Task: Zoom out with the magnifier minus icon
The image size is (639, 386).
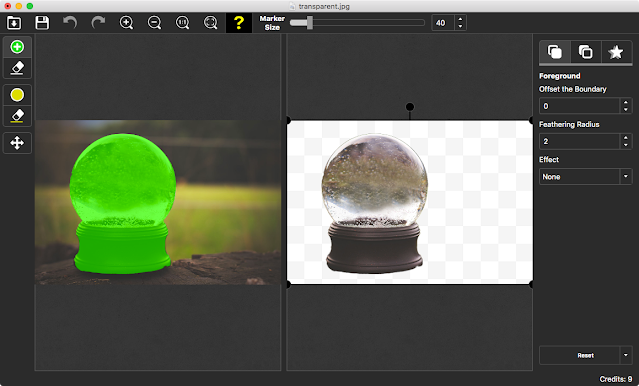Action: 154,22
